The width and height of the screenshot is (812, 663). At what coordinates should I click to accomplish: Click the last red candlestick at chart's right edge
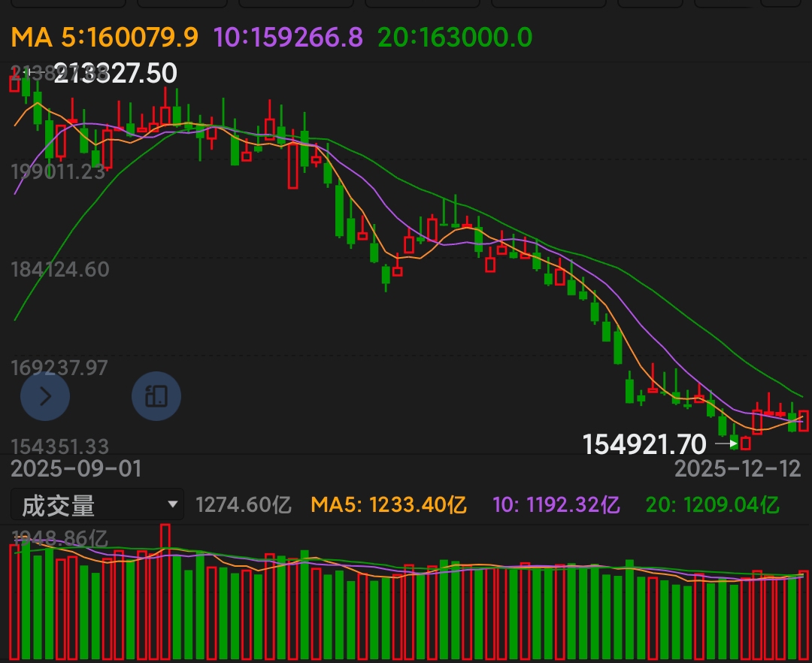(803, 421)
